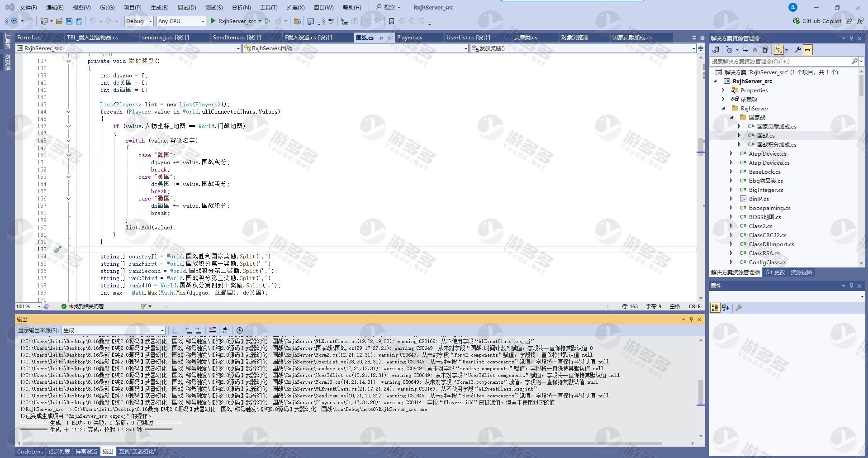The height and width of the screenshot is (458, 868).
Task: Go to previous message in Output toolbar
Action: (x=189, y=330)
